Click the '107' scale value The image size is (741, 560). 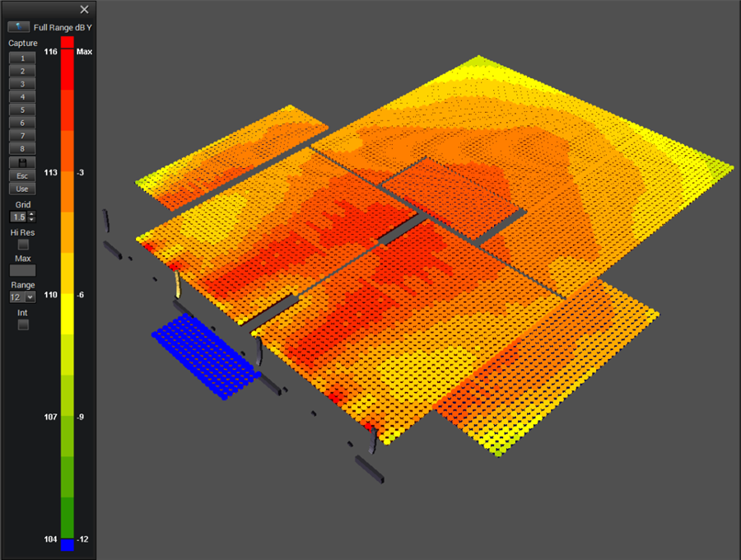(50, 417)
